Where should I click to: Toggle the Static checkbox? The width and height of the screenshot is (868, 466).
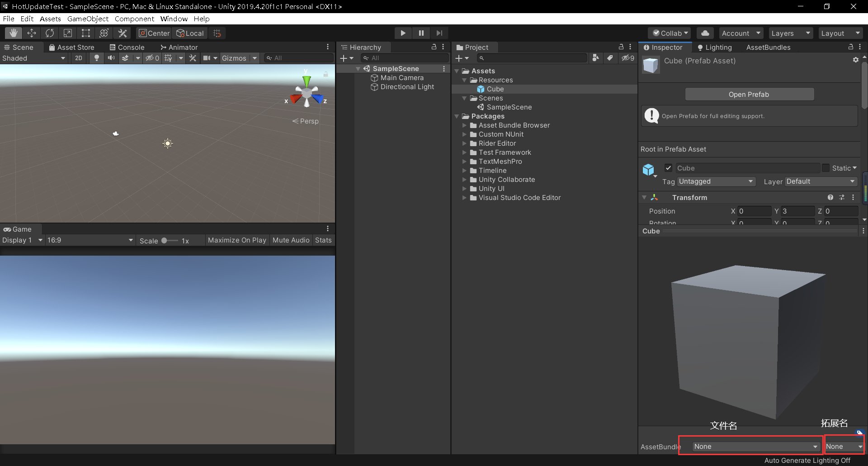point(826,168)
